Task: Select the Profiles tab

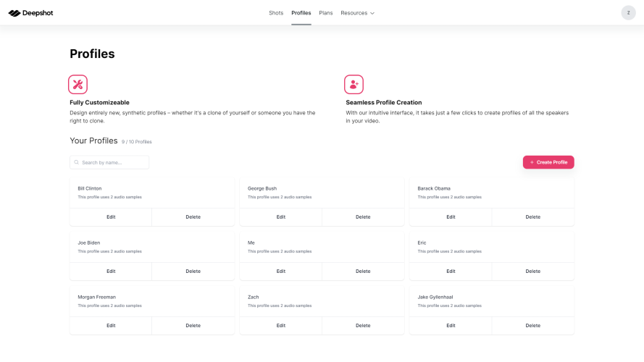Action: point(301,13)
